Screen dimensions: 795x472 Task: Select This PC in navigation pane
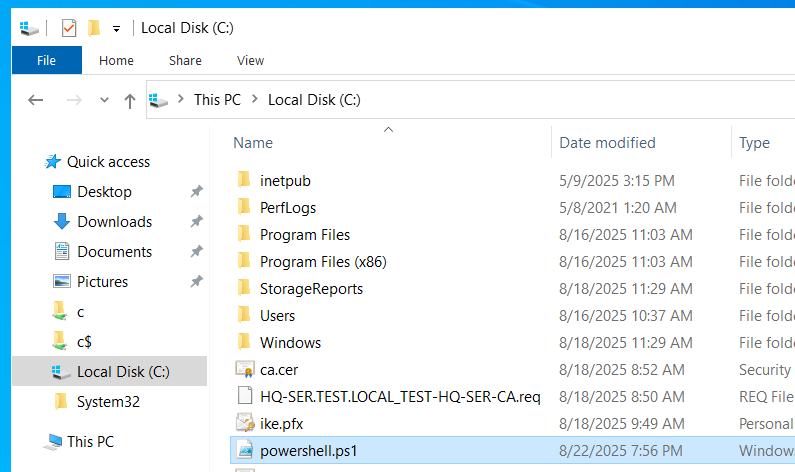click(x=90, y=442)
